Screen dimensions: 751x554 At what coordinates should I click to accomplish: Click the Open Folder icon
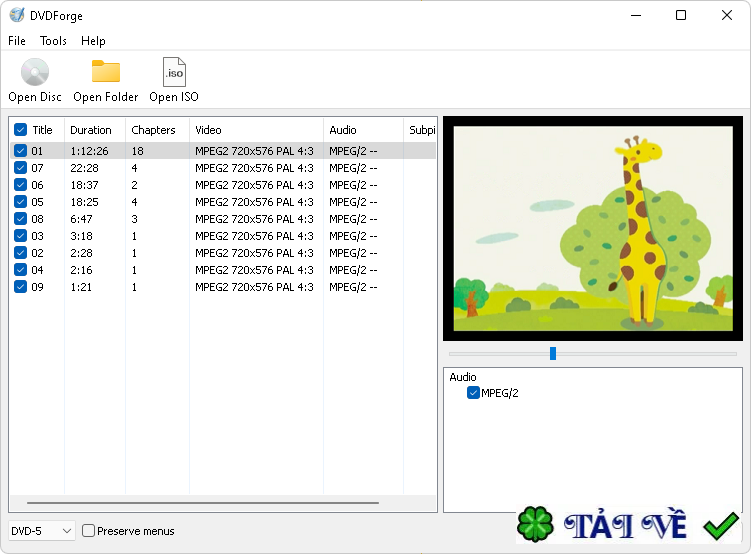[x=105, y=73]
